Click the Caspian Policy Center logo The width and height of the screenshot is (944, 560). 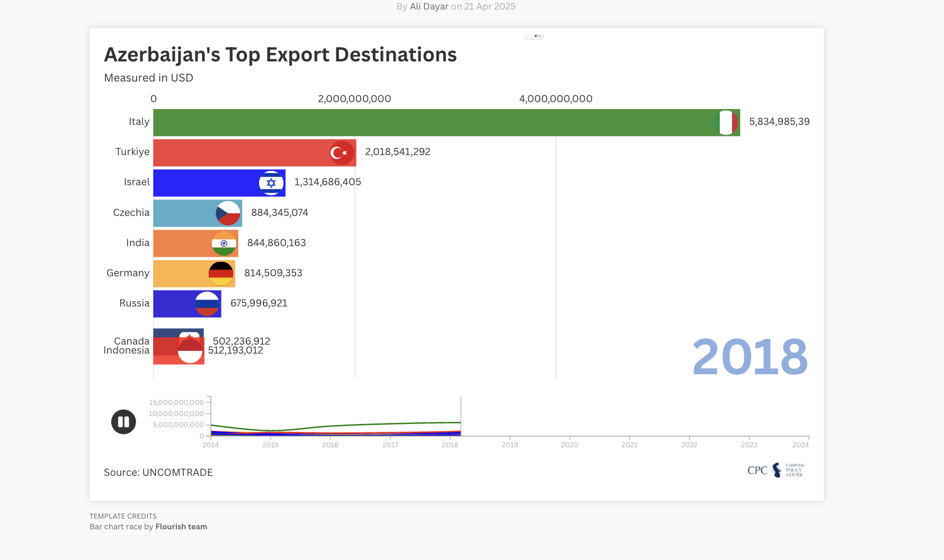774,471
